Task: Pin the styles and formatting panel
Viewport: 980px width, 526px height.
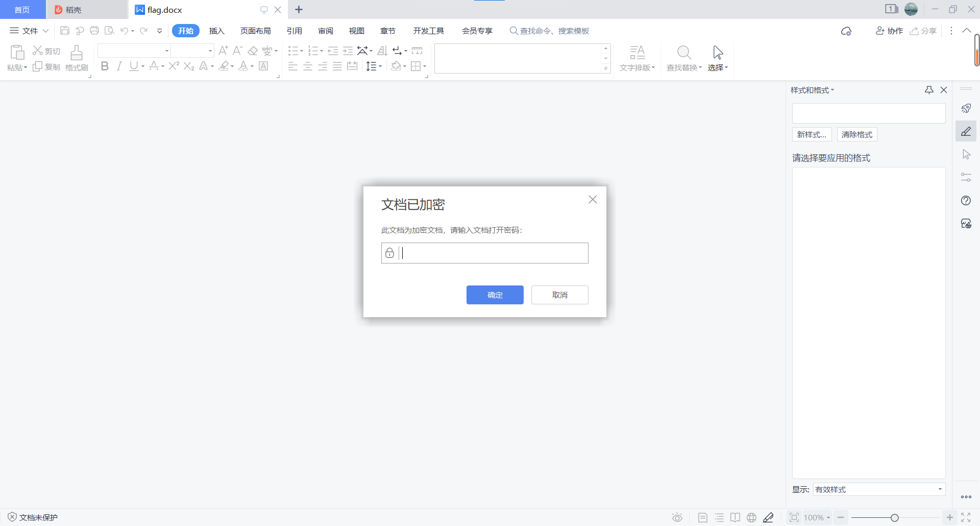Action: tap(929, 90)
